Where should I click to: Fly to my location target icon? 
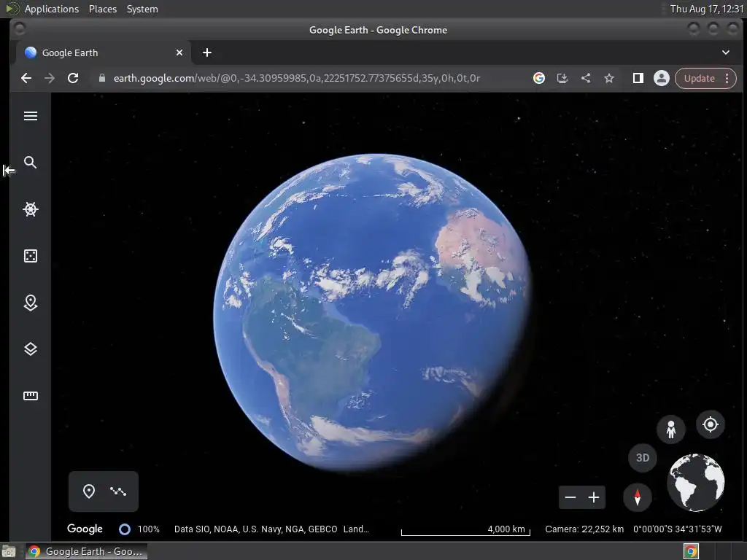[711, 424]
